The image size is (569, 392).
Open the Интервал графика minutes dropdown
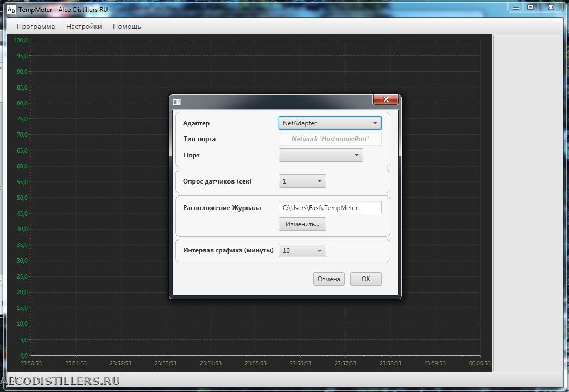[x=302, y=251]
